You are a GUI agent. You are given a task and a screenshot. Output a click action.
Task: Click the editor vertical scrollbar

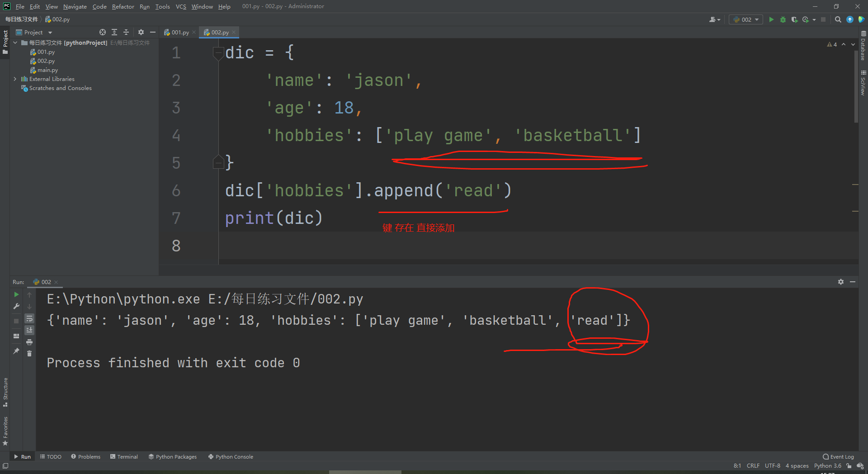tap(856, 86)
